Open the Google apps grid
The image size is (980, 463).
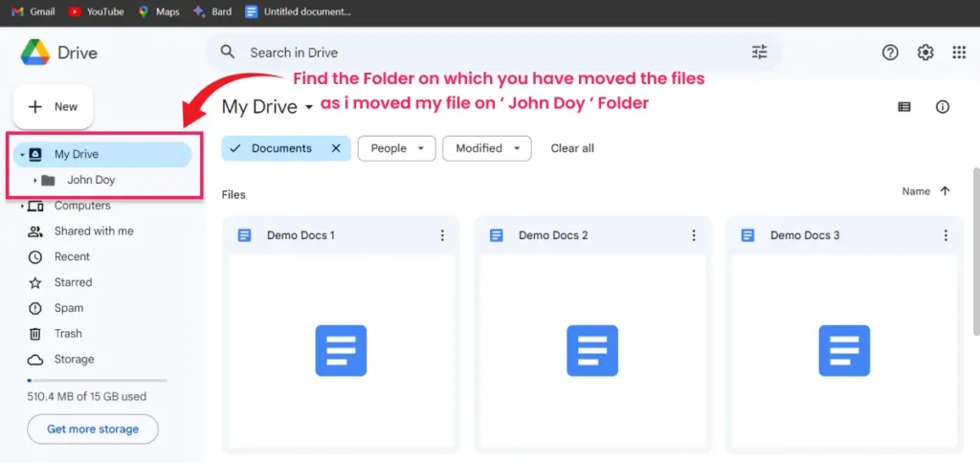click(959, 53)
